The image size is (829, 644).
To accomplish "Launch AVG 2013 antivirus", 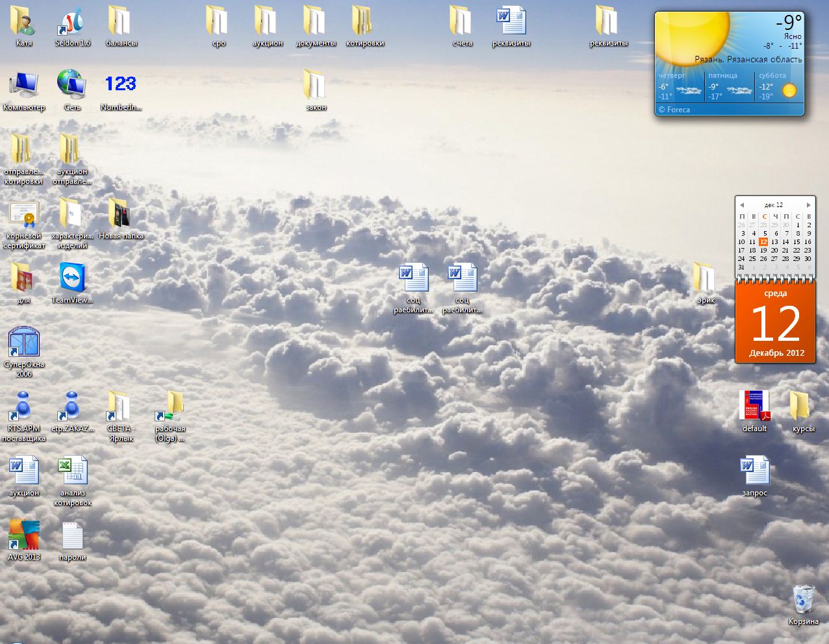I will coord(24,536).
